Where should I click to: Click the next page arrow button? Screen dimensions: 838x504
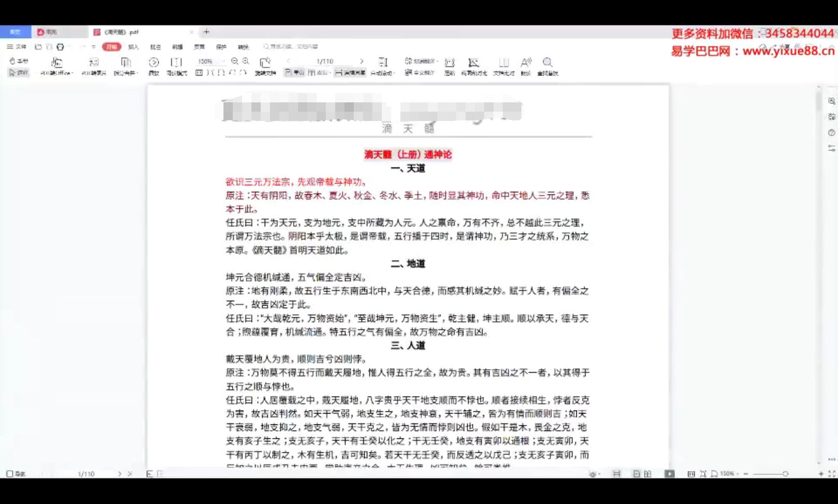point(362,60)
